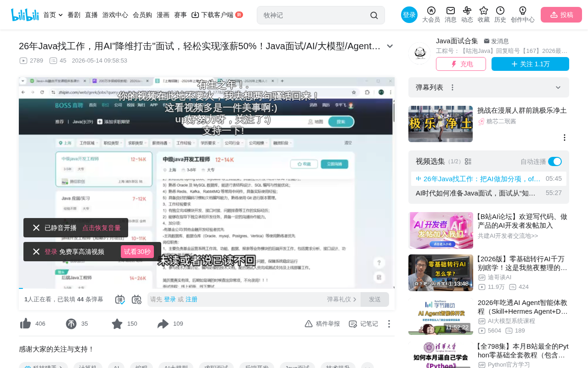Viewport: 588px width, 368px height.
Task: Open more actions menu beside 记笔记
Action: [389, 324]
